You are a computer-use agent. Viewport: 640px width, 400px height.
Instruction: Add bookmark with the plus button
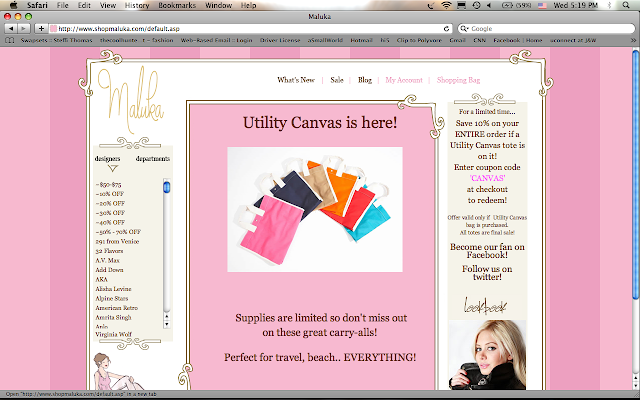[41, 29]
